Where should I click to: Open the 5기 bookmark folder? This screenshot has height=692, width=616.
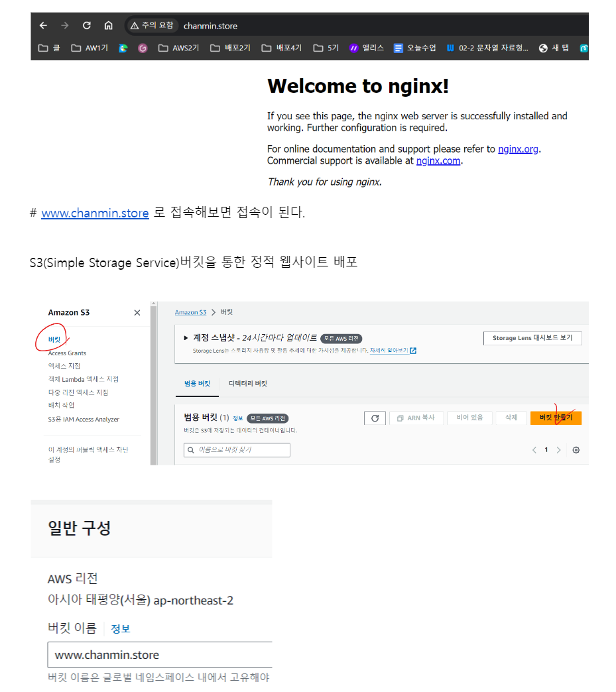click(326, 48)
